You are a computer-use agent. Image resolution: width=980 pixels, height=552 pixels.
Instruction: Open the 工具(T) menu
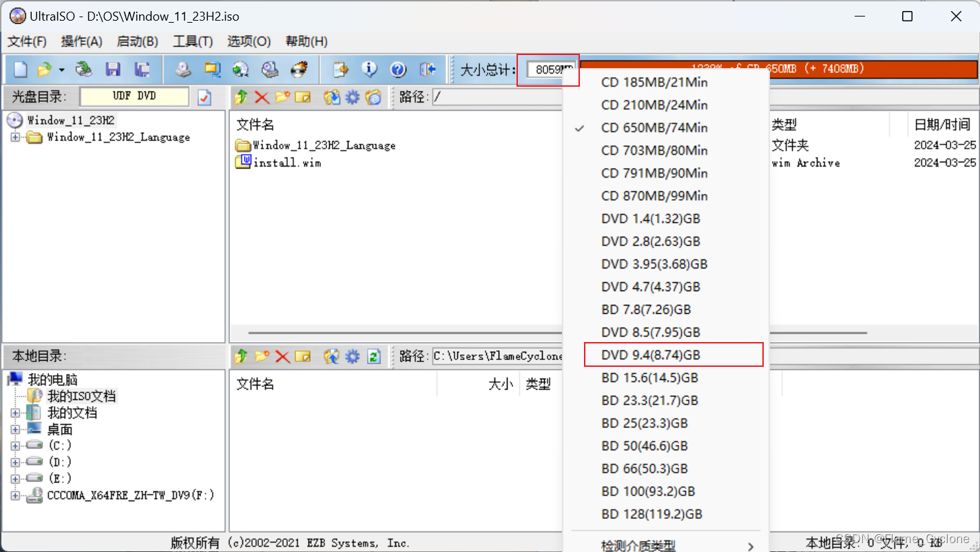coord(193,41)
